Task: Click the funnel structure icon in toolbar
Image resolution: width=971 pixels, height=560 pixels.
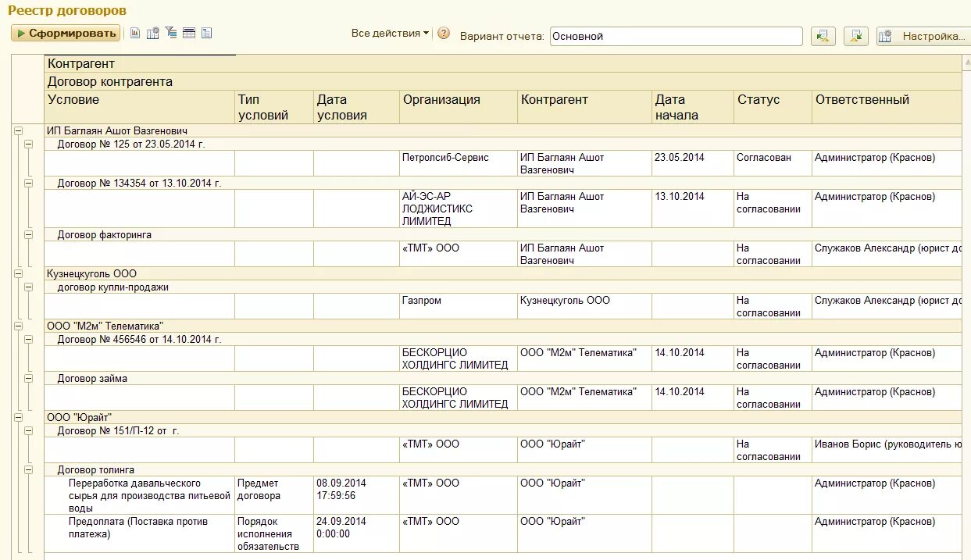Action: 171,33
